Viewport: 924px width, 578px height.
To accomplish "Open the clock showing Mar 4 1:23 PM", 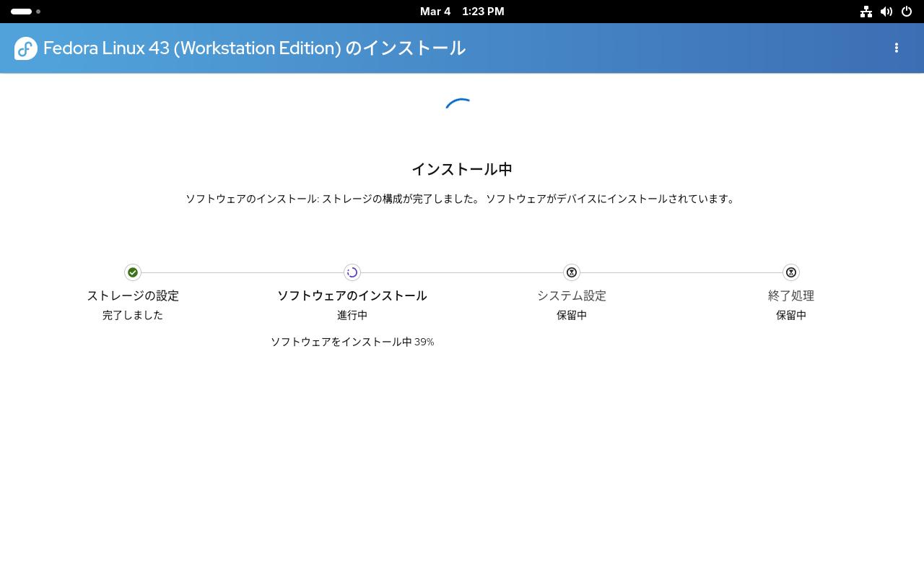I will click(462, 12).
